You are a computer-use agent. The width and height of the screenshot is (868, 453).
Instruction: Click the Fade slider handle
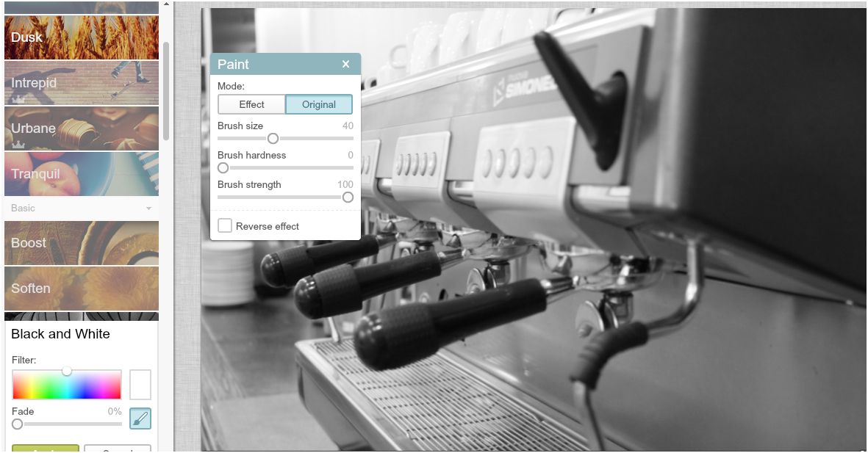pyautogui.click(x=18, y=424)
